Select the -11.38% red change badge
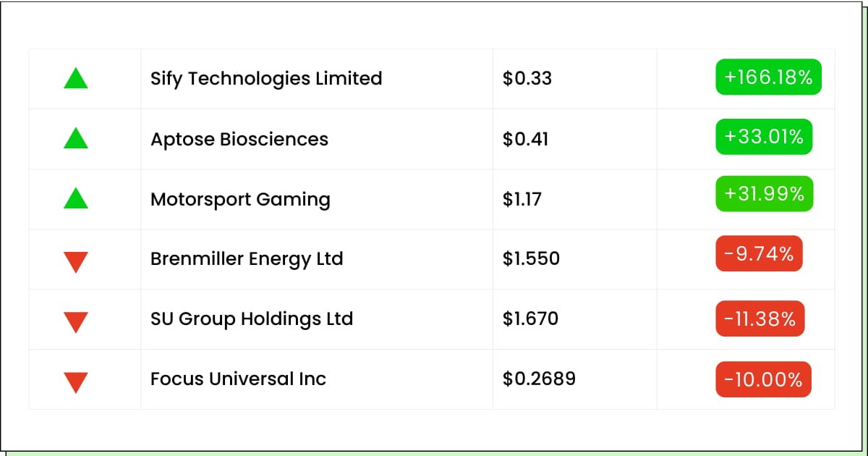Image resolution: width=868 pixels, height=456 pixels. [x=760, y=318]
